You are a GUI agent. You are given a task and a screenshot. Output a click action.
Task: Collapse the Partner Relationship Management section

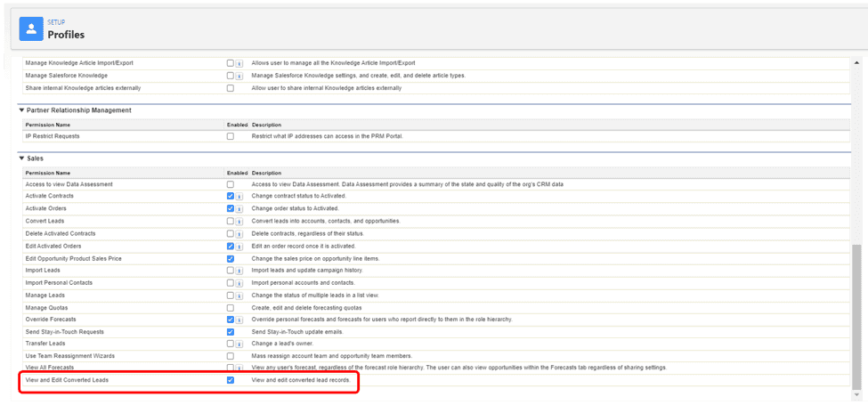click(x=21, y=110)
